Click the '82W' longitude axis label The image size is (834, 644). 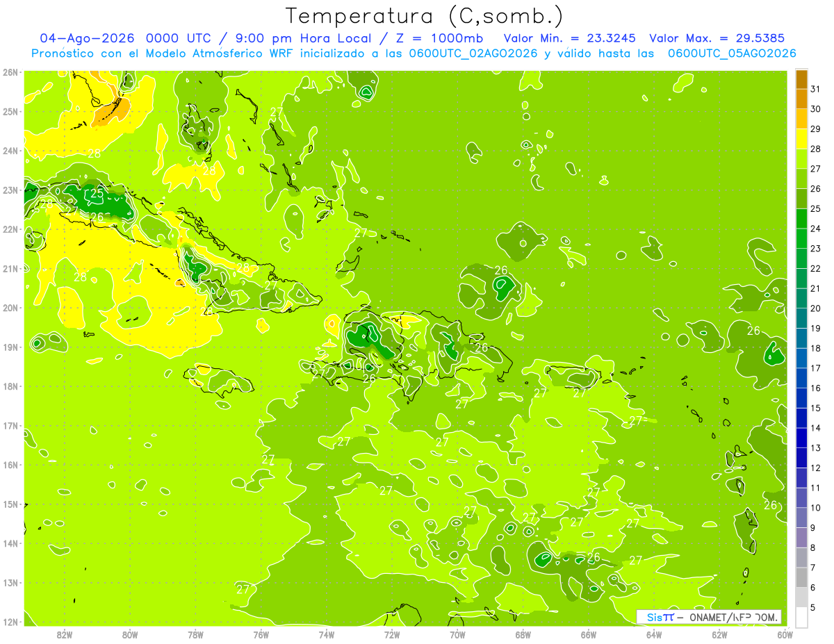click(x=64, y=634)
